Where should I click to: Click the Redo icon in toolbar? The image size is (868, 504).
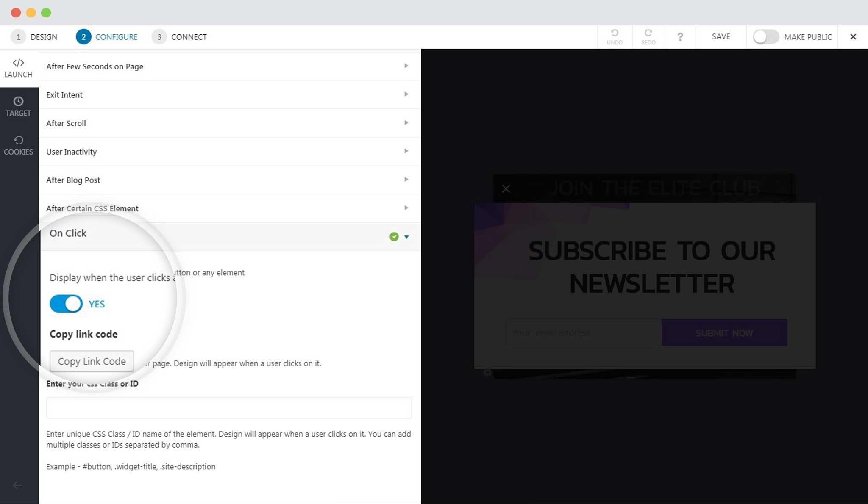[x=648, y=36]
